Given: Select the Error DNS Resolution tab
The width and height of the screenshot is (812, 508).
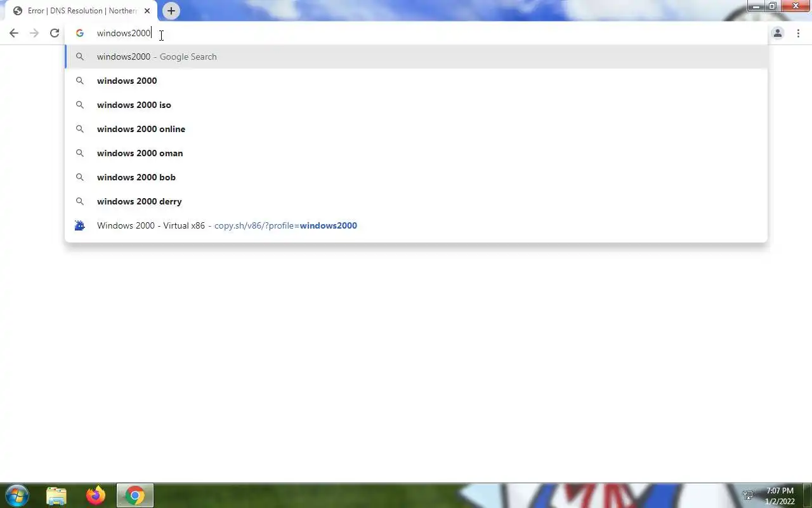Looking at the screenshot, I should [x=81, y=11].
